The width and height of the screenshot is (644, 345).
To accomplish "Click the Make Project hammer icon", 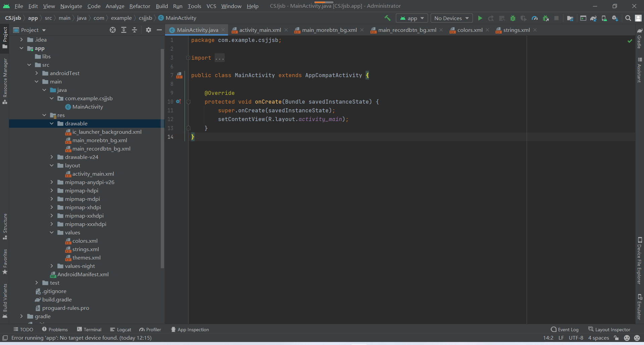I will 387,18.
